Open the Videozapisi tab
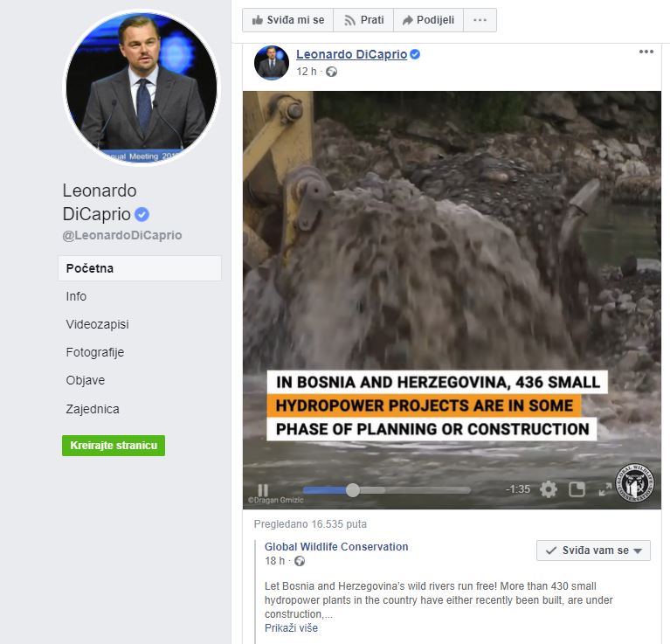 (98, 324)
